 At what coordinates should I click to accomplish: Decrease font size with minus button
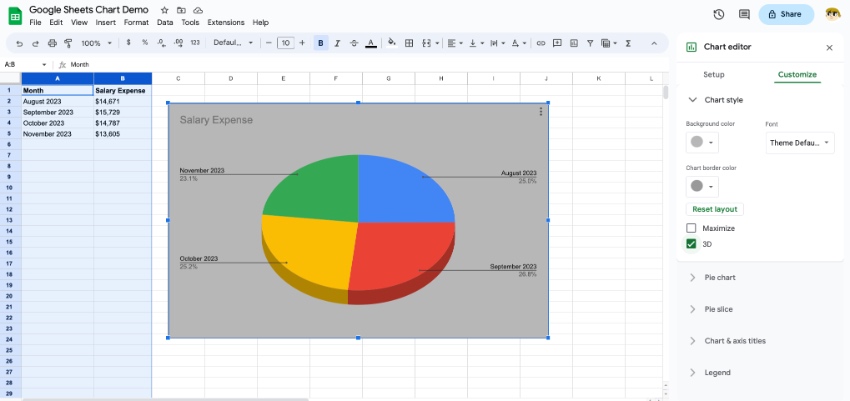pos(268,43)
